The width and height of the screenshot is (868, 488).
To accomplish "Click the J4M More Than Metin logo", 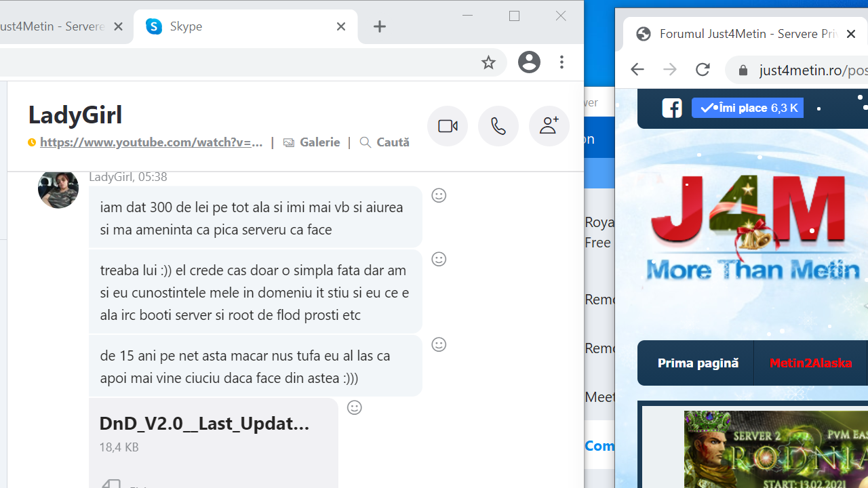I will [x=752, y=228].
